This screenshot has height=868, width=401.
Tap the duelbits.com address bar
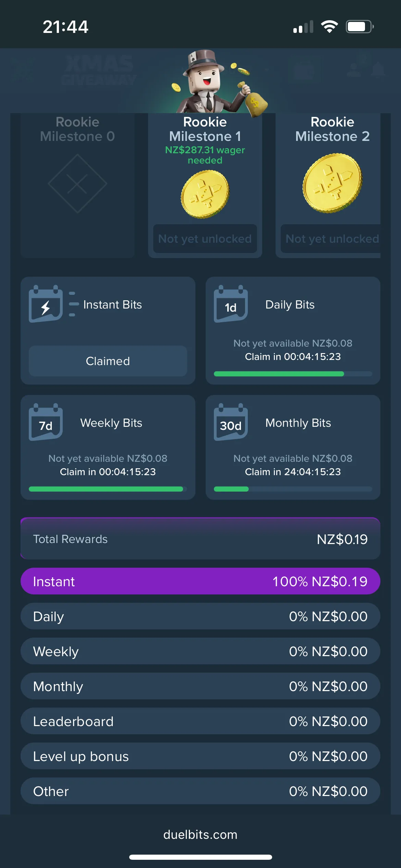(x=200, y=835)
